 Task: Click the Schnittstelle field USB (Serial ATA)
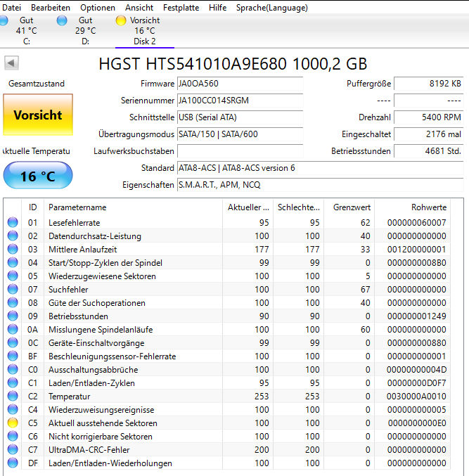click(x=240, y=117)
